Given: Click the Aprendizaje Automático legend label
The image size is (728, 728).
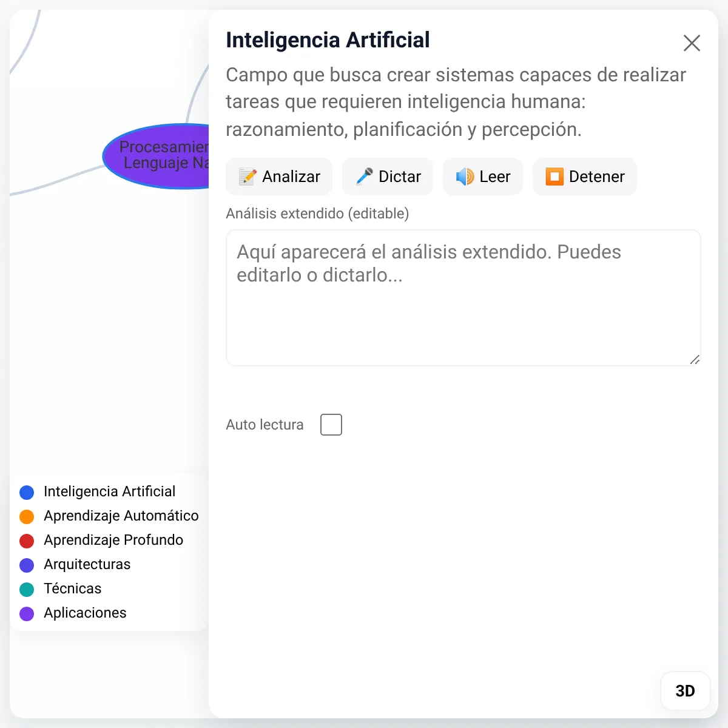Looking at the screenshot, I should point(121,516).
